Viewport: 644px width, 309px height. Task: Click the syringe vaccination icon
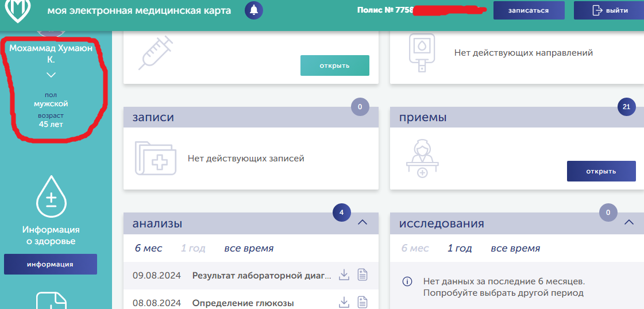click(155, 53)
